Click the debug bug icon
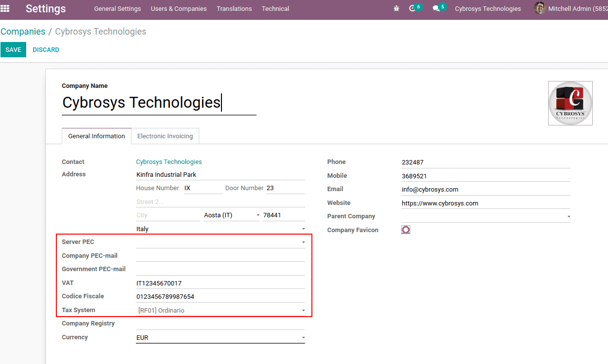 (396, 8)
